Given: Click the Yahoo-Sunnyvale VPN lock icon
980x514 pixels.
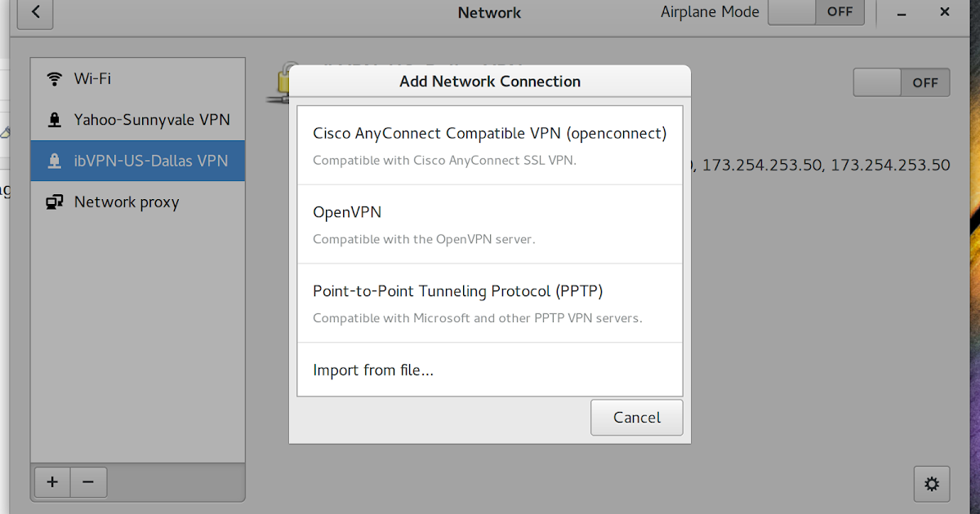Looking at the screenshot, I should point(55,120).
